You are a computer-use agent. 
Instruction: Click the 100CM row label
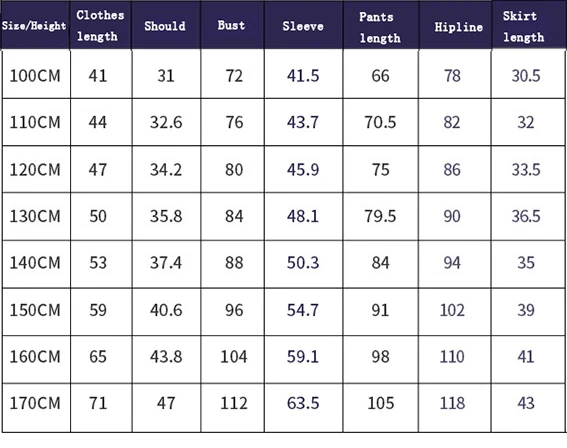[x=35, y=76]
